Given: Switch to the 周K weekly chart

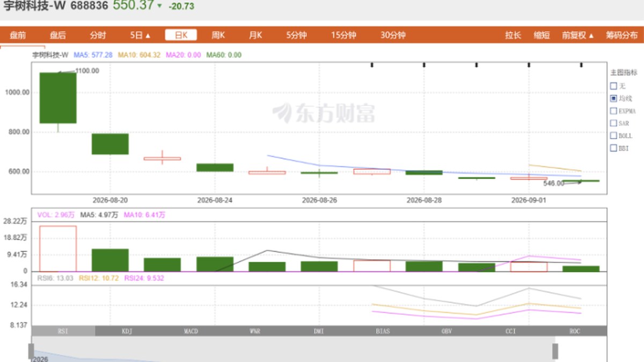Looking at the screenshot, I should click(218, 35).
